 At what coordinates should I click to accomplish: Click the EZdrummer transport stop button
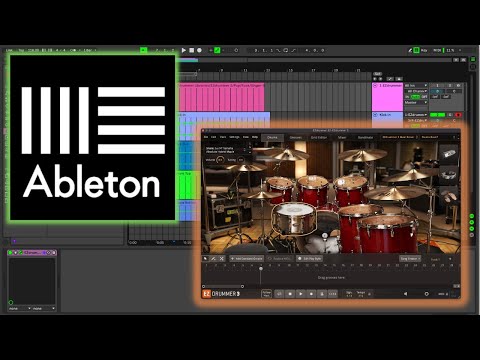click(x=290, y=294)
